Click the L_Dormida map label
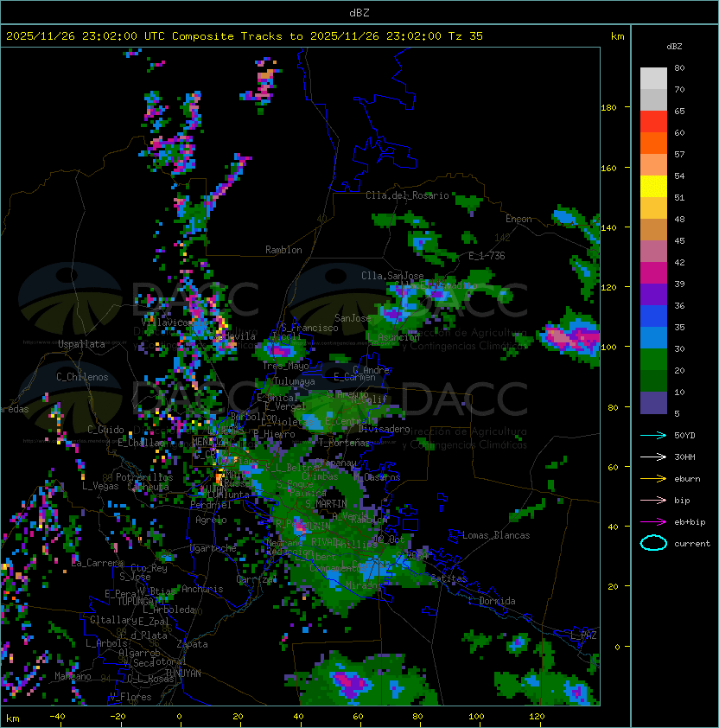 tap(492, 601)
